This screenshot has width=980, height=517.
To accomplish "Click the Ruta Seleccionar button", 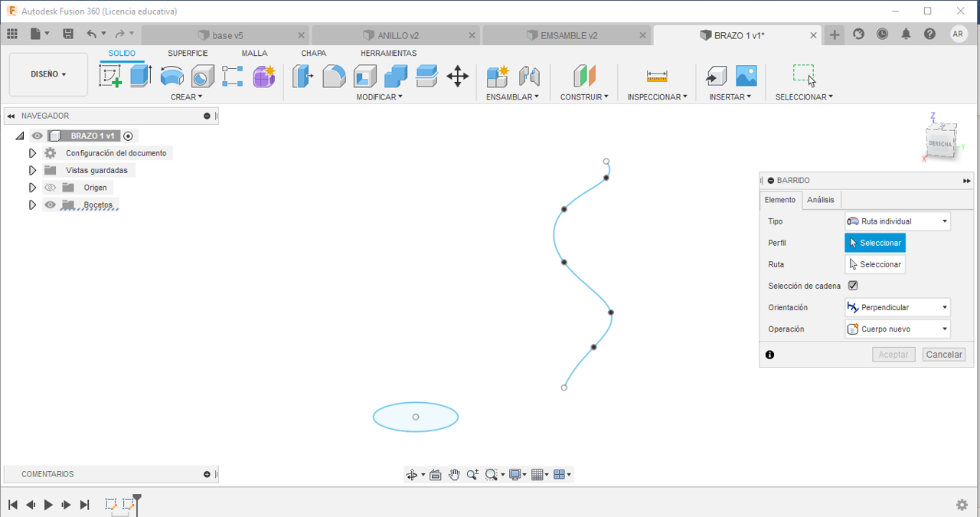I will pyautogui.click(x=875, y=264).
